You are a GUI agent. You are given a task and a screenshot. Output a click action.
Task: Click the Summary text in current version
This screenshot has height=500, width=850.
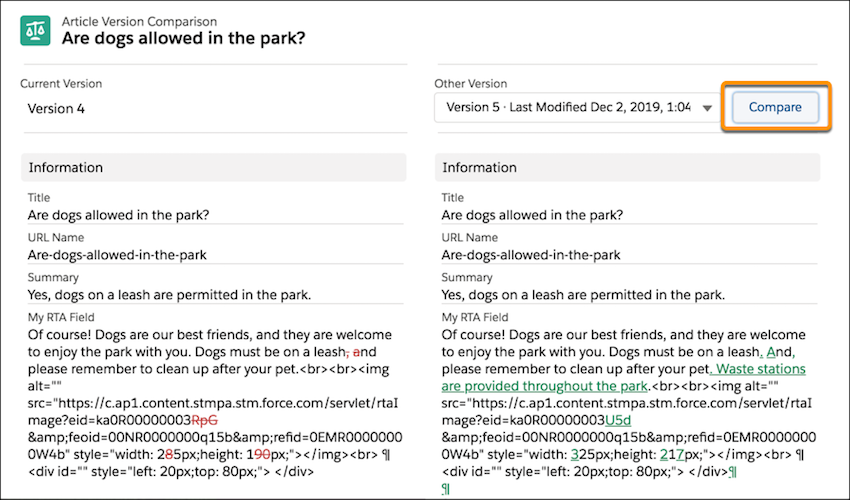169,294
